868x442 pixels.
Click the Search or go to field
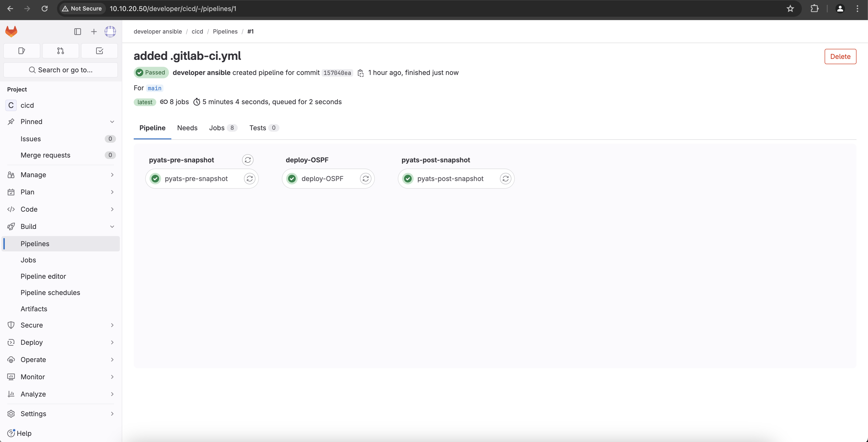(x=61, y=70)
